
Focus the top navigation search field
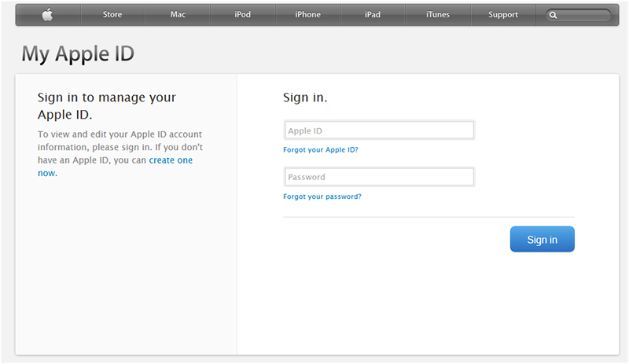[x=578, y=15]
